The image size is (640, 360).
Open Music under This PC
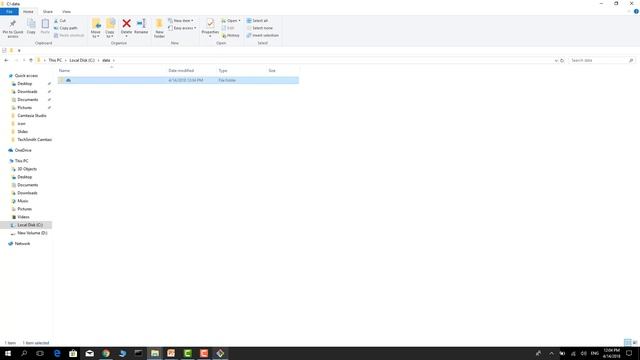[23, 201]
